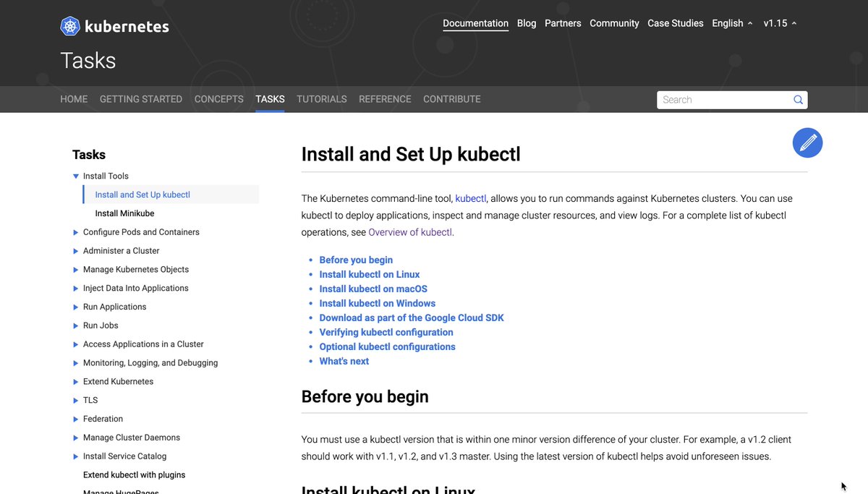Expand Monitoring, Logging, and Debugging arrow
The width and height of the screenshot is (868, 494).
pos(76,363)
